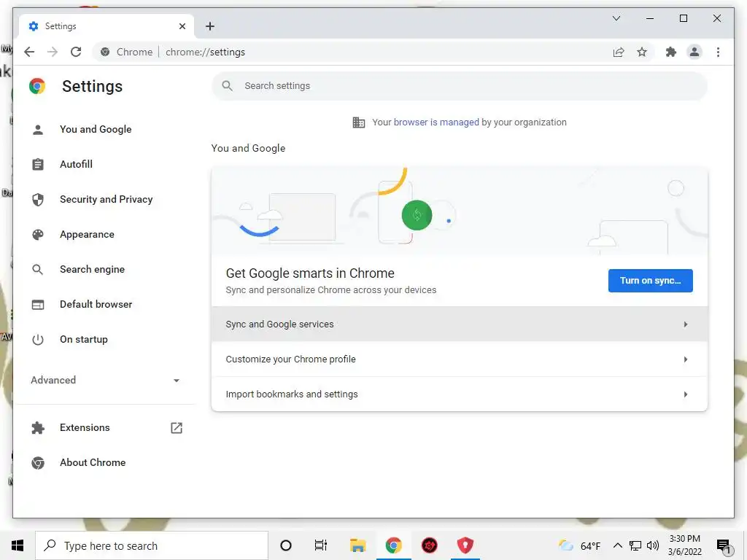The height and width of the screenshot is (560, 747).
Task: Click the You and Google section heading
Action: [x=248, y=148]
